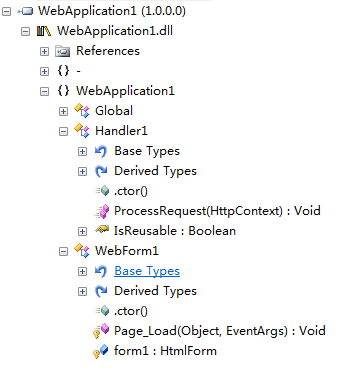Select form1 : HtmlForm label
The width and height of the screenshot is (360, 375).
[x=165, y=351]
